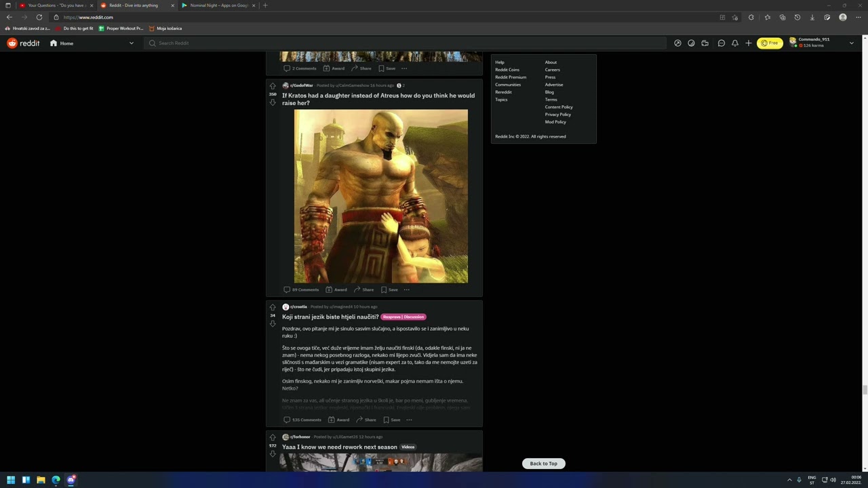This screenshot has height=488, width=868.
Task: Downvote the Kratos daughter post
Action: point(273,102)
